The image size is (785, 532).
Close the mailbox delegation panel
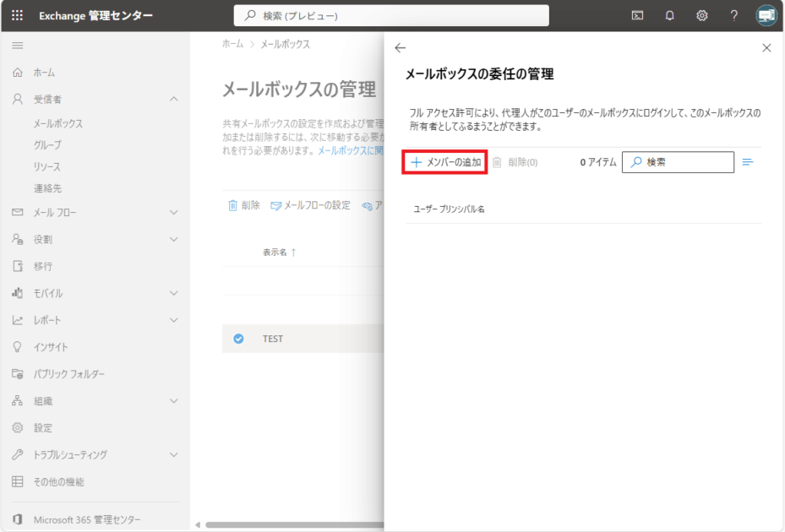(766, 48)
